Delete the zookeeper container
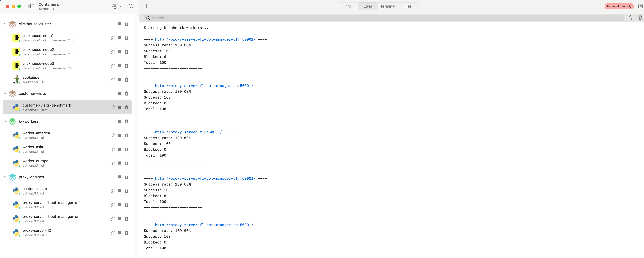Screen dimensions: 644x258 pos(126,80)
